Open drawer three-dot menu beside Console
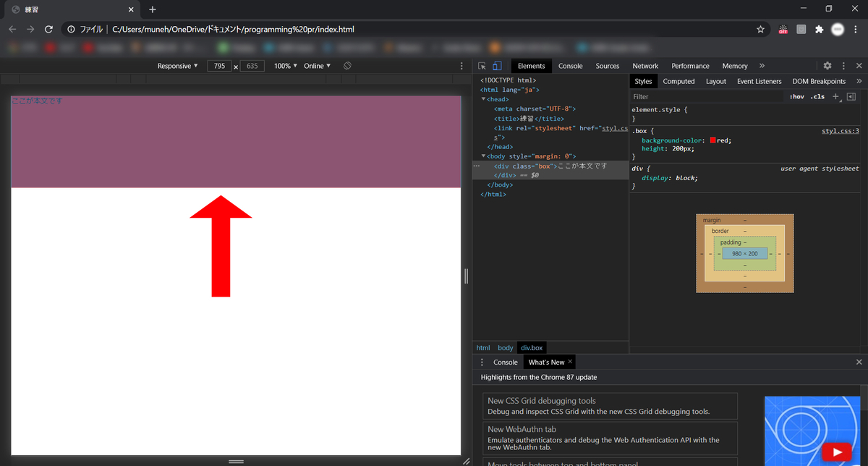Viewport: 868px width, 466px height. pyautogui.click(x=482, y=362)
